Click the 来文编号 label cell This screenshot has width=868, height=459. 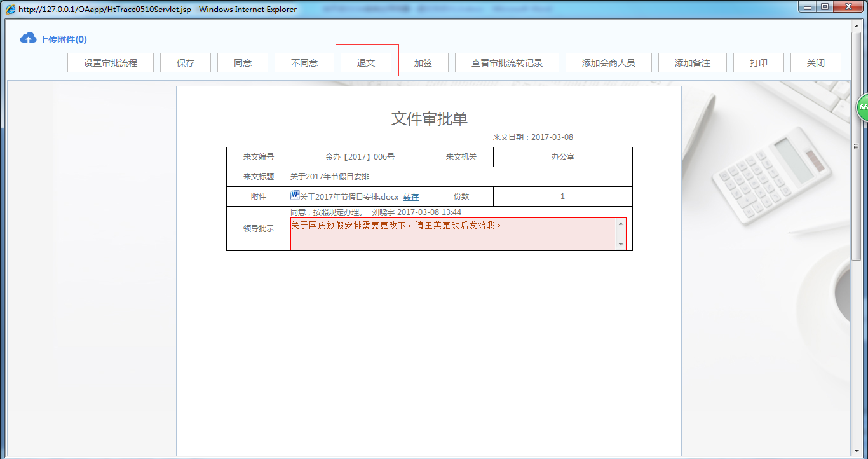259,157
